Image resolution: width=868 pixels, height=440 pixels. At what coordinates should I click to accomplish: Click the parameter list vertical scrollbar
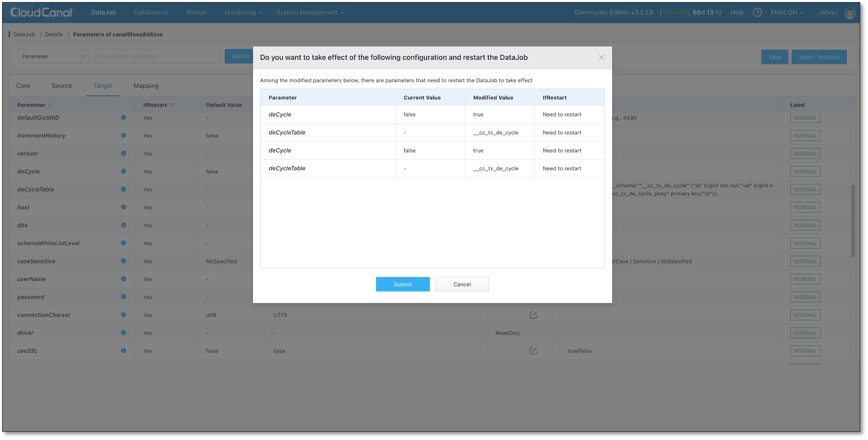pyautogui.click(x=853, y=220)
